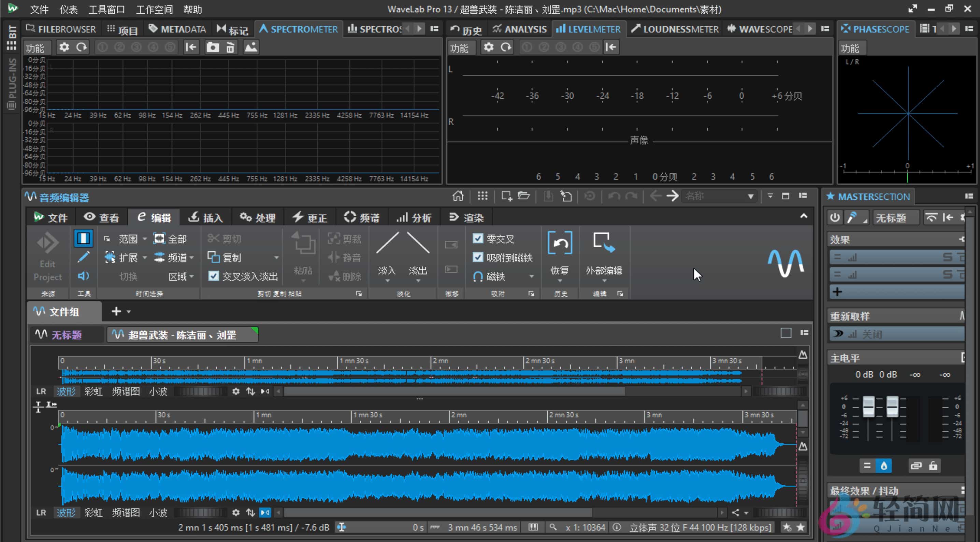
Task: Open the settings gear in the LEVELMETER panel
Action: (x=489, y=47)
